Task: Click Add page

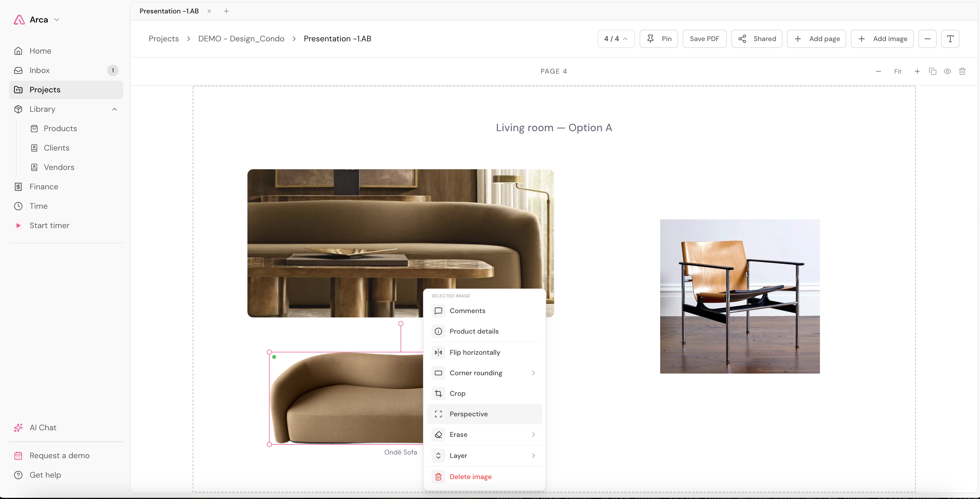Action: [816, 39]
